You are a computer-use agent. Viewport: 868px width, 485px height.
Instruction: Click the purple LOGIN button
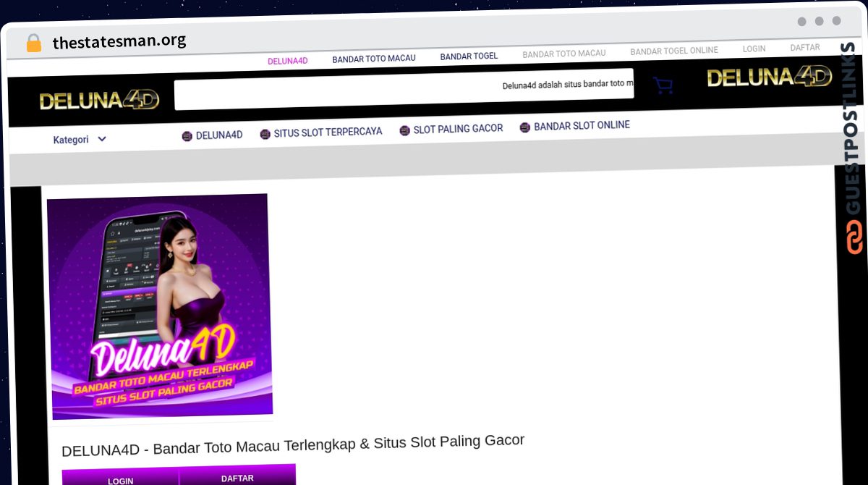click(x=120, y=478)
